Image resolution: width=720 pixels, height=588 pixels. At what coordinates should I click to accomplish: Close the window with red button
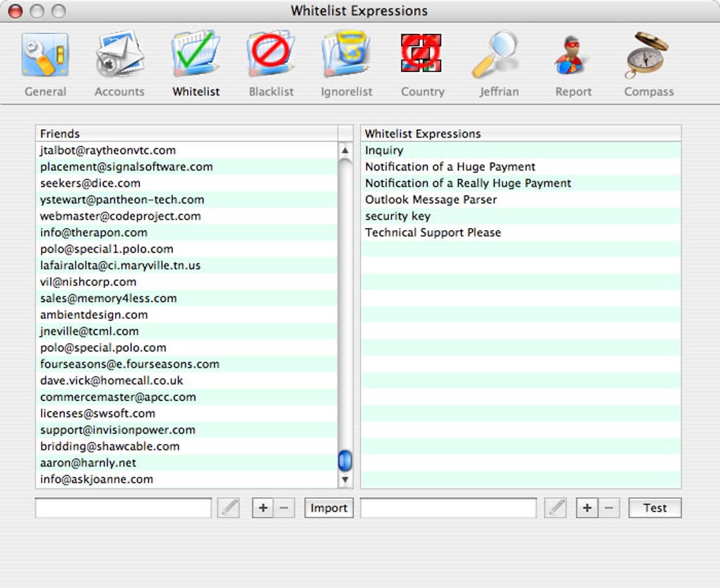(16, 11)
